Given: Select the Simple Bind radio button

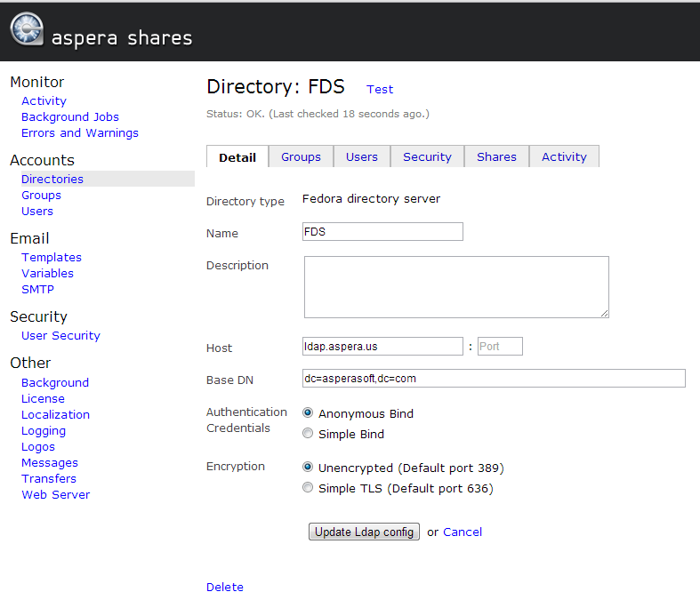Looking at the screenshot, I should [x=308, y=433].
